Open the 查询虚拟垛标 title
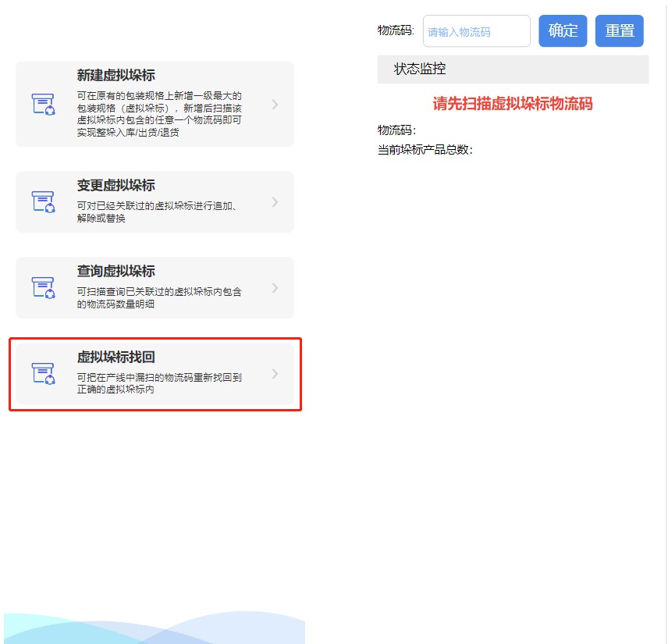668x644 pixels. point(115,271)
